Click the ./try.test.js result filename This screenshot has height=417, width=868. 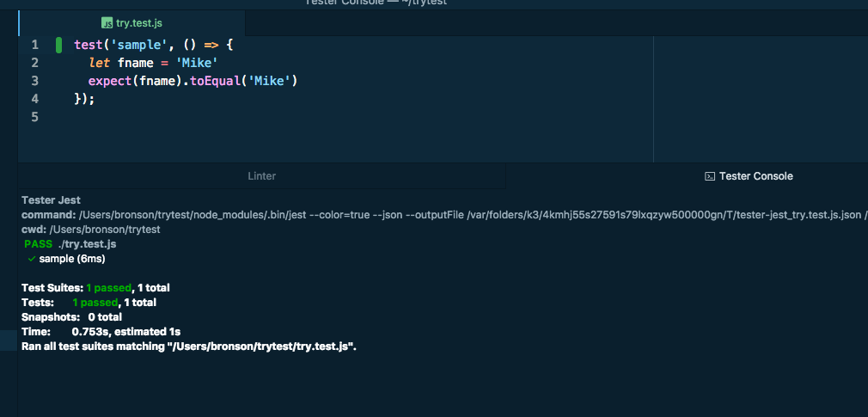(x=87, y=244)
